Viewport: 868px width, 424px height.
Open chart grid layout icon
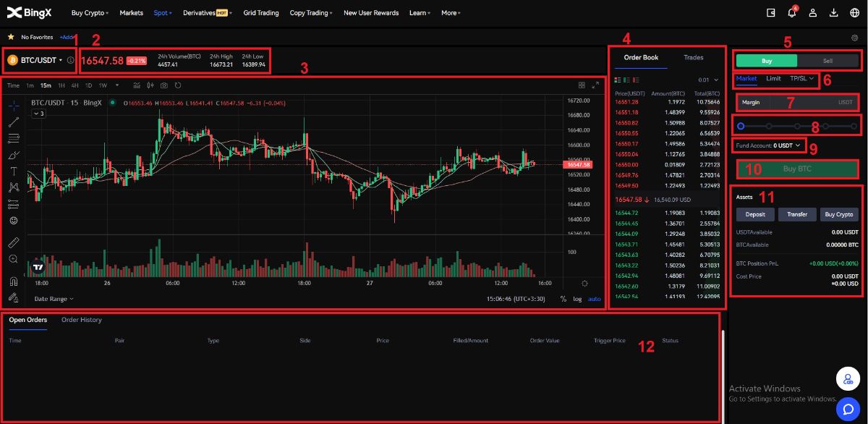[582, 85]
